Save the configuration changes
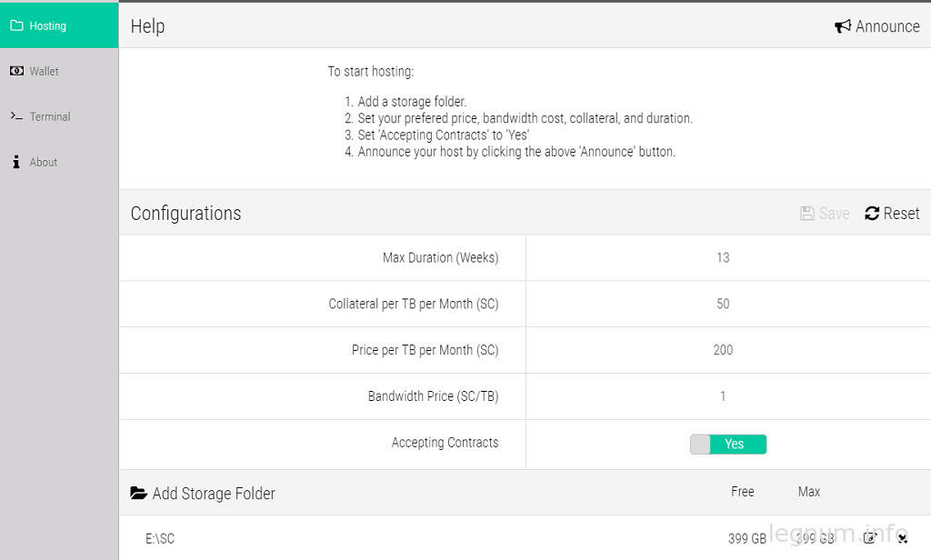Image resolution: width=931 pixels, height=560 pixels. click(825, 214)
